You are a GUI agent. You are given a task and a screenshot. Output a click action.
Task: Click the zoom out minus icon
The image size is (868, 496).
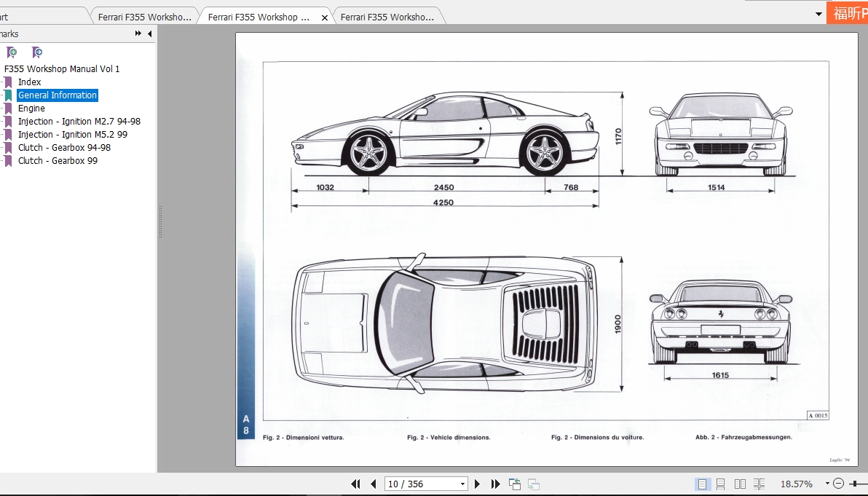click(x=839, y=483)
